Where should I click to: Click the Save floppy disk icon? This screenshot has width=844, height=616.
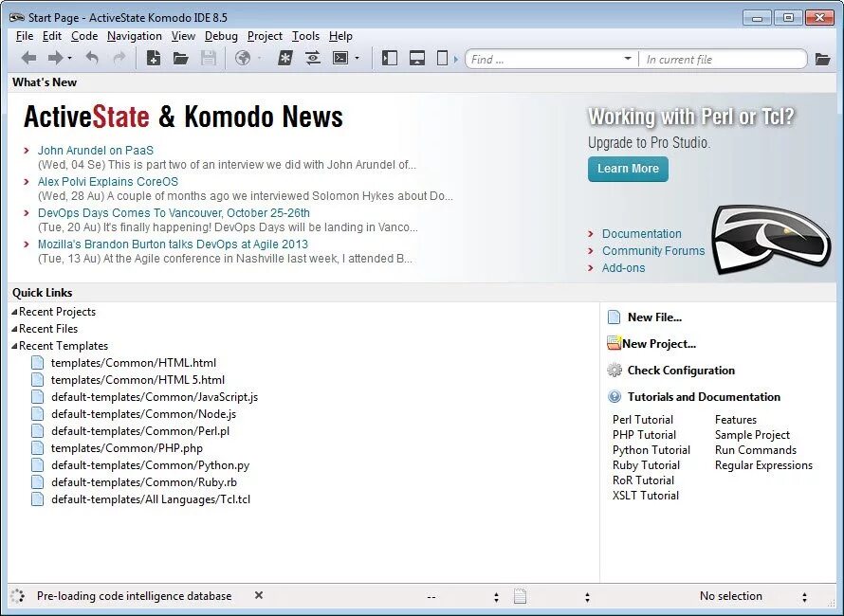tap(209, 58)
